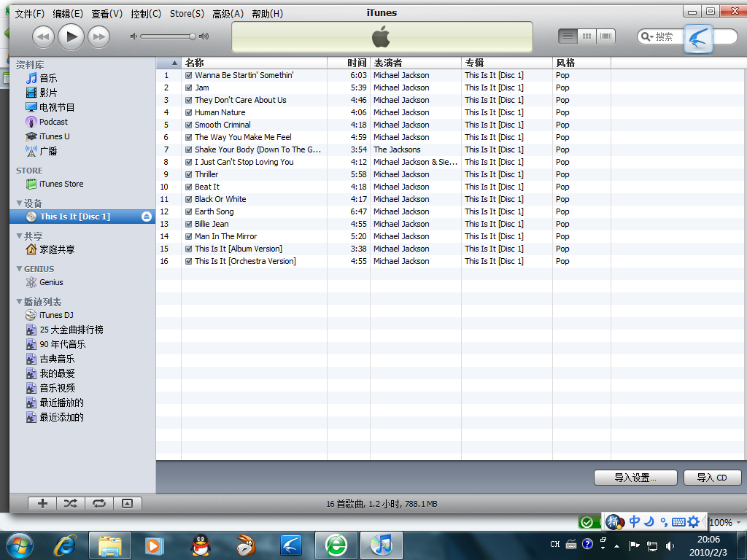Skip forward to next track
This screenshot has width=747, height=560.
(99, 36)
